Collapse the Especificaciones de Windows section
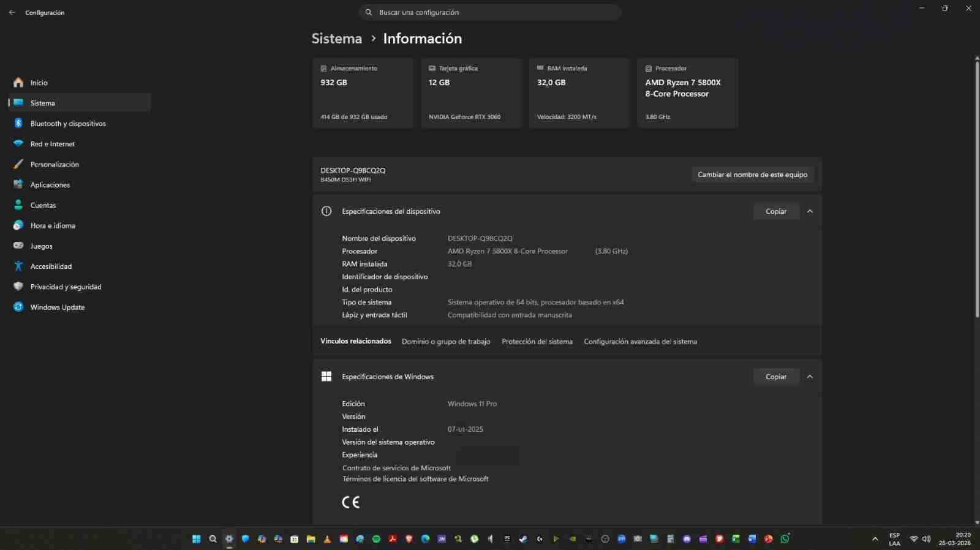Viewport: 980px width, 550px height. 810,377
